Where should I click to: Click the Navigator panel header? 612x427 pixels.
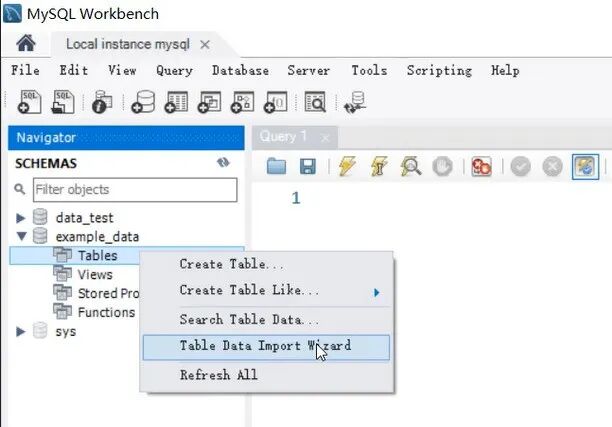pos(126,137)
